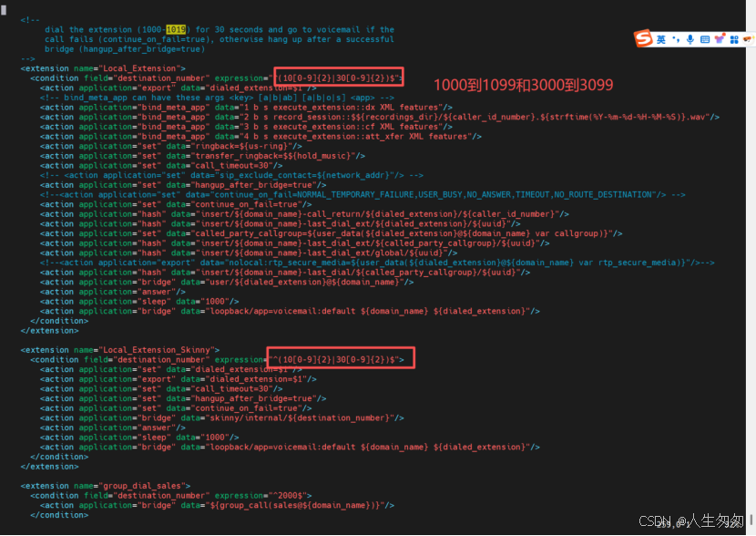Click bridge 'skinny/internal/${destination_number}' line
The image size is (756, 536).
tap(221, 417)
